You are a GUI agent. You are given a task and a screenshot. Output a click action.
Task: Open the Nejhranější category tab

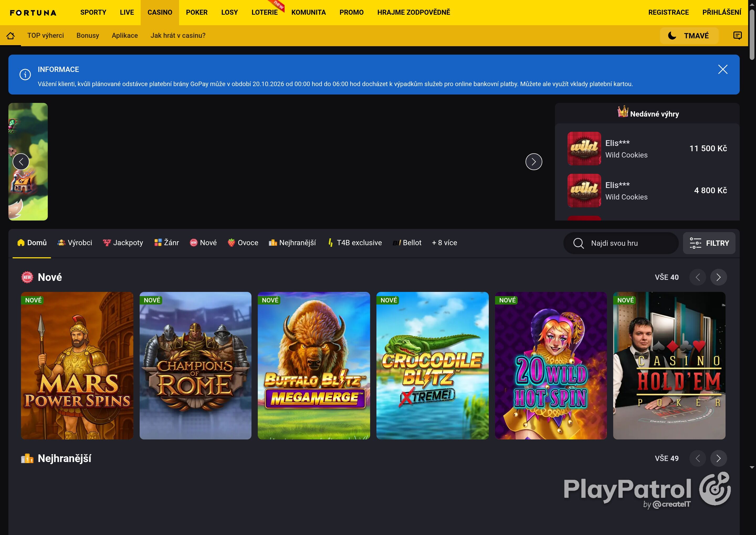(x=292, y=243)
